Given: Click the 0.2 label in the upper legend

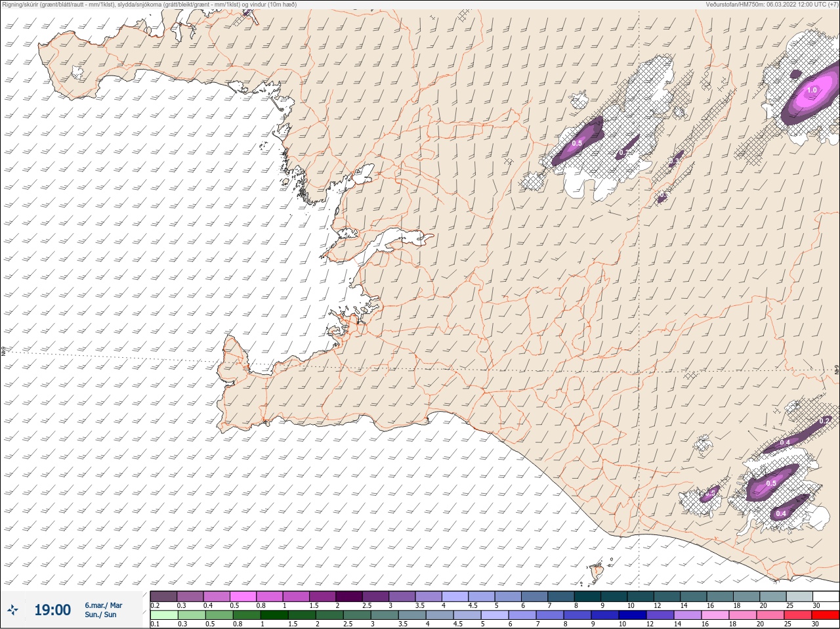Looking at the screenshot, I should pyautogui.click(x=155, y=605).
